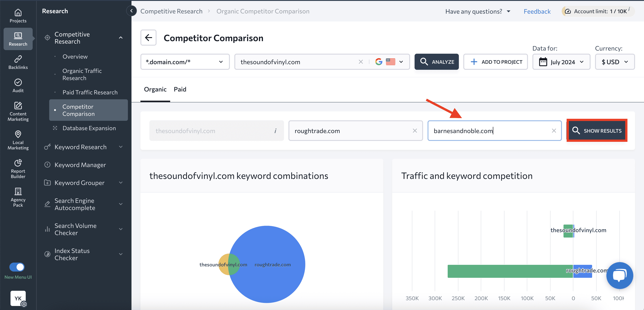Expand the July 2024 date picker
Screen dimensions: 644x310
tap(561, 62)
